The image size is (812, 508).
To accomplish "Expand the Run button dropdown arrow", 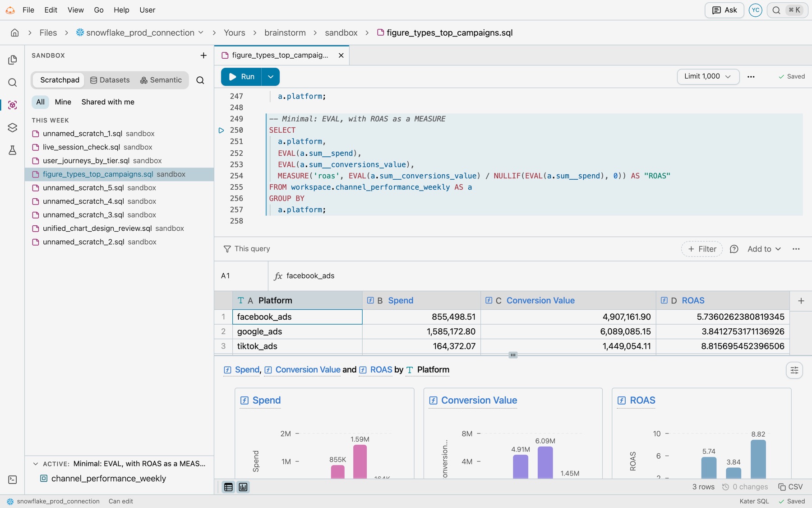I will pos(271,77).
